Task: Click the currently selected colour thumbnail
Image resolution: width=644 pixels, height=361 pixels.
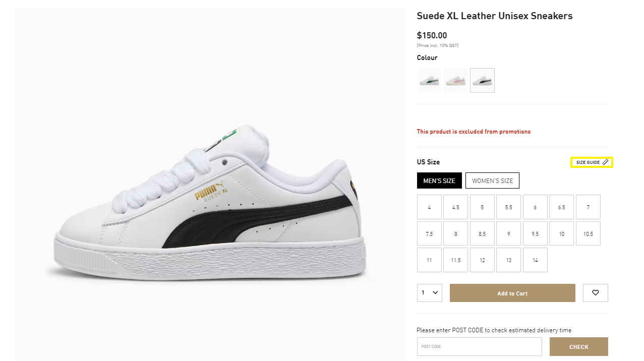Action: pyautogui.click(x=482, y=80)
